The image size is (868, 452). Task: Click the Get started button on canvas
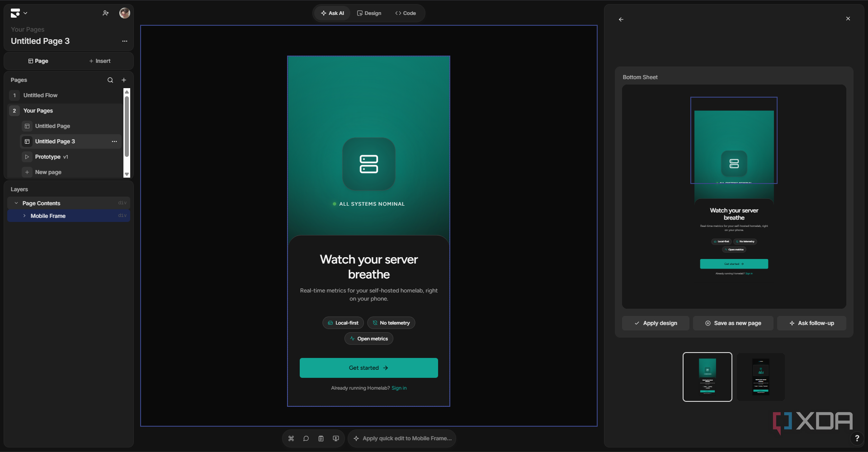(x=369, y=368)
